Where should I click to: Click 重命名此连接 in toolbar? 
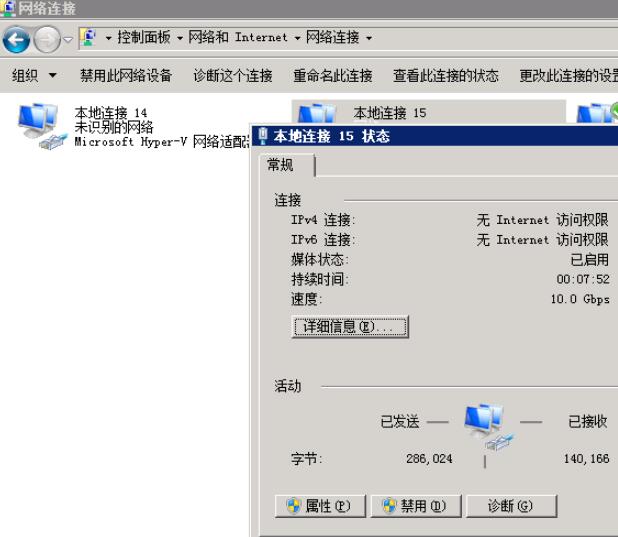pyautogui.click(x=333, y=75)
